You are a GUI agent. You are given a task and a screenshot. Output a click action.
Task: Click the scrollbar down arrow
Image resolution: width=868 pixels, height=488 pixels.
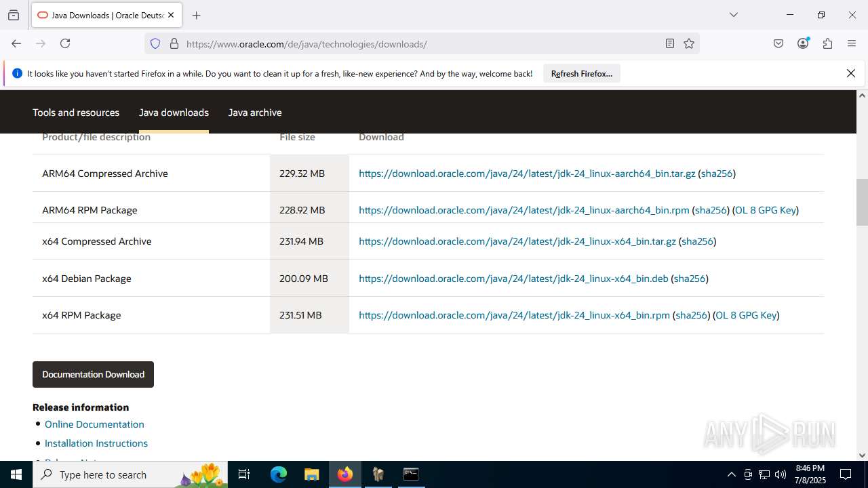point(862,455)
